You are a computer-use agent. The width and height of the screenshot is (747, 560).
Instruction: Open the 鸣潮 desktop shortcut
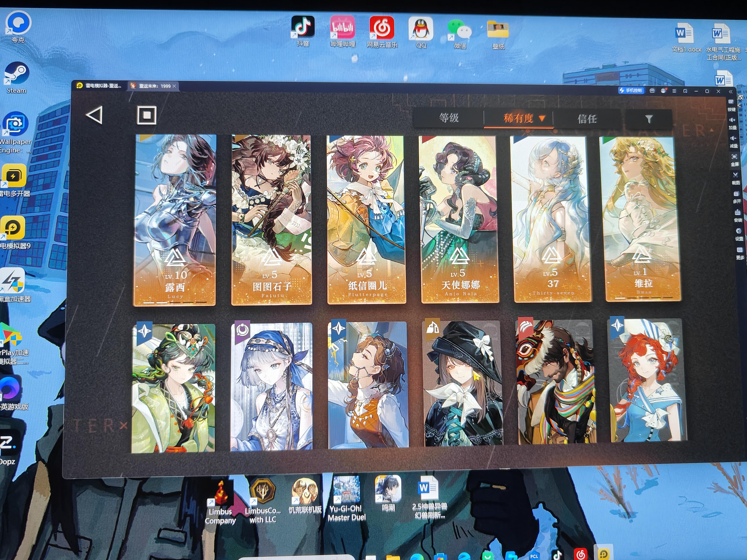pos(388,493)
